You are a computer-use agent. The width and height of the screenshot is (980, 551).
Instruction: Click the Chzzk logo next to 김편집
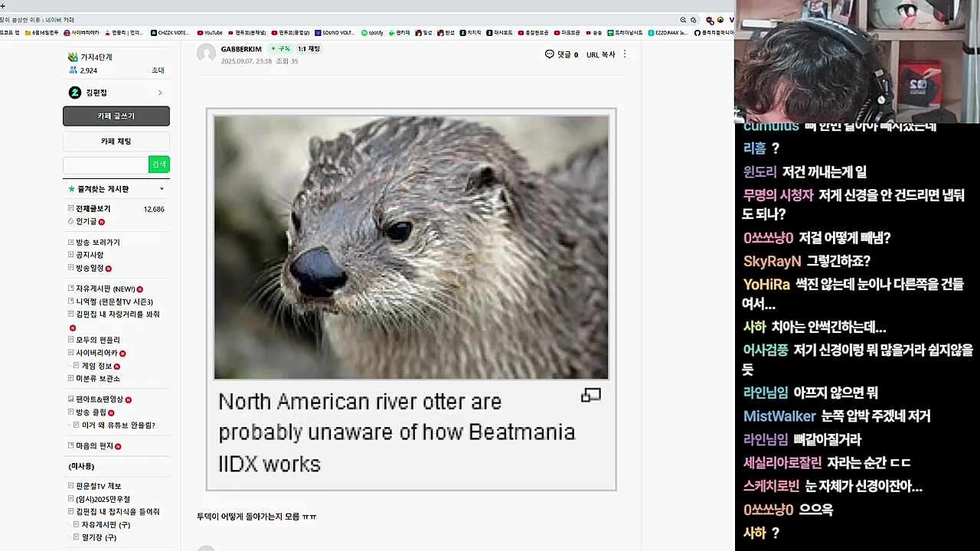tap(74, 93)
